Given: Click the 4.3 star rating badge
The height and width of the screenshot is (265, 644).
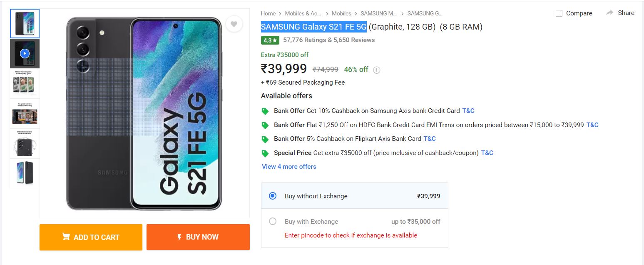Looking at the screenshot, I should coord(270,40).
